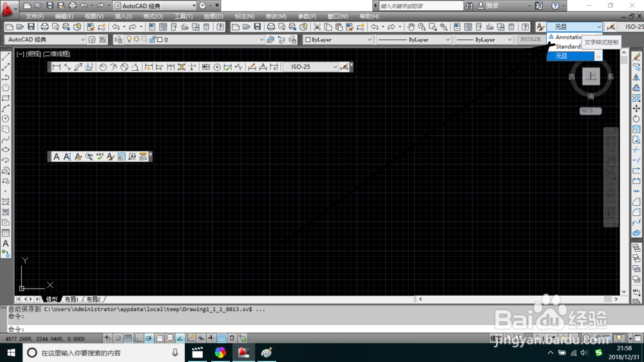Click 登录 sign-in button
Image resolution: width=644 pixels, height=362 pixels.
click(493, 6)
